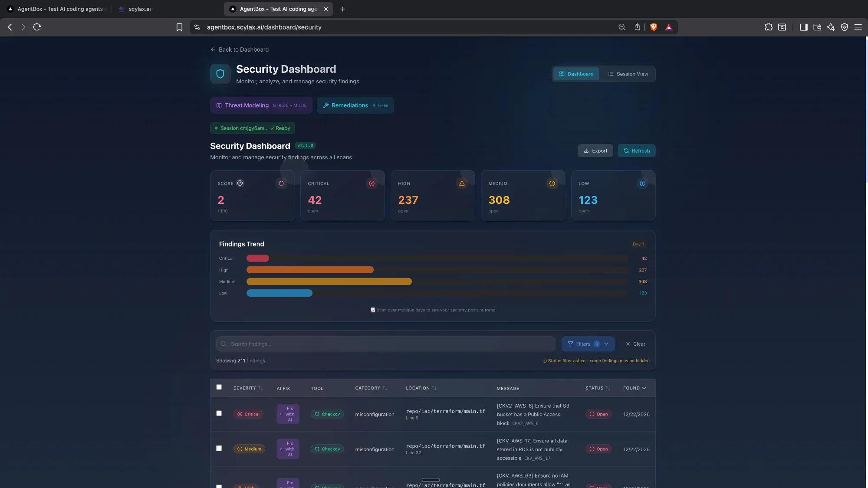
Task: Click the Export button
Action: coord(595,151)
